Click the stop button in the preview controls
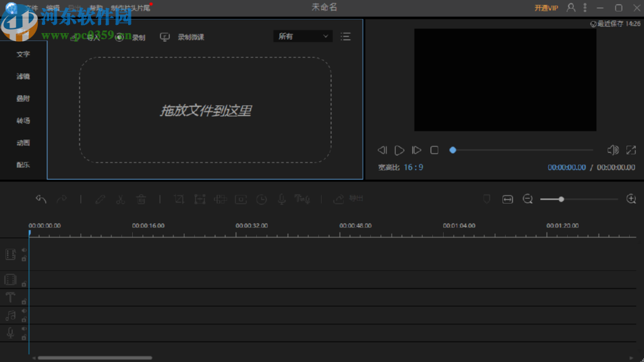The width and height of the screenshot is (644, 362). 434,150
